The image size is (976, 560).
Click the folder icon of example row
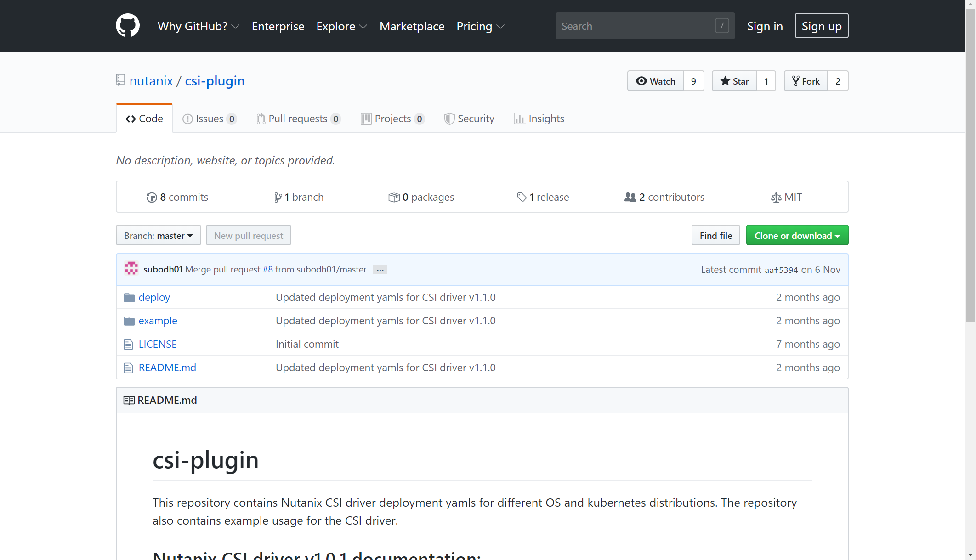129,321
